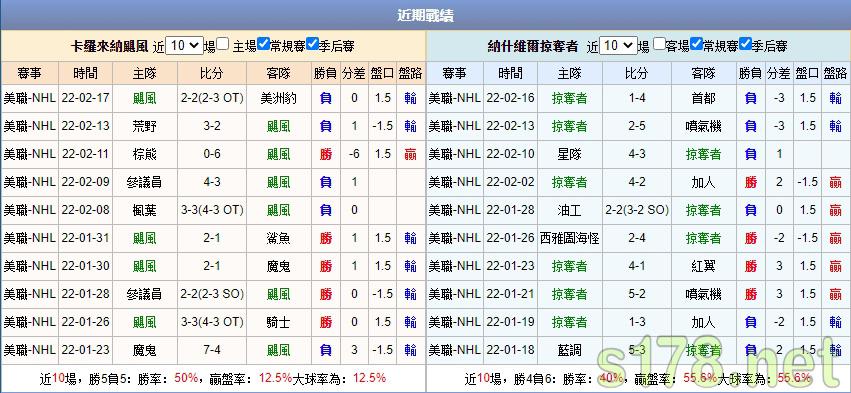This screenshot has height=393, width=851.
Task: Open the 棕熊 home team link
Action: [x=144, y=154]
